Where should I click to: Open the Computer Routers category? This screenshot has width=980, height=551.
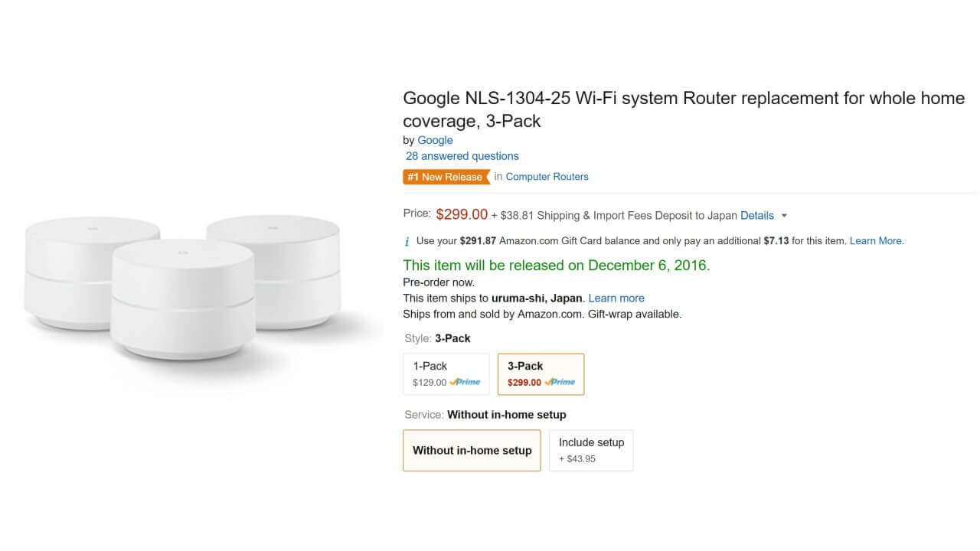click(x=547, y=177)
